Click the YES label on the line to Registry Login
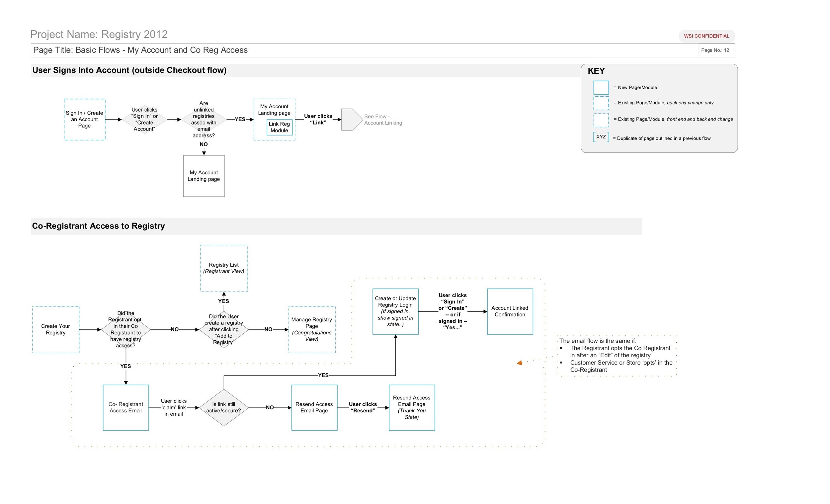This screenshot has height=504, width=830. (323, 375)
